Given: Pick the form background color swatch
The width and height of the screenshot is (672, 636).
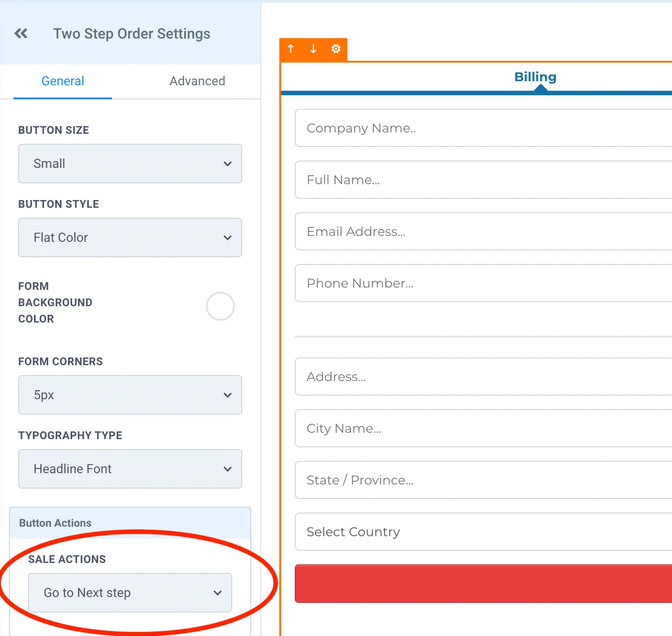Looking at the screenshot, I should coord(220,306).
